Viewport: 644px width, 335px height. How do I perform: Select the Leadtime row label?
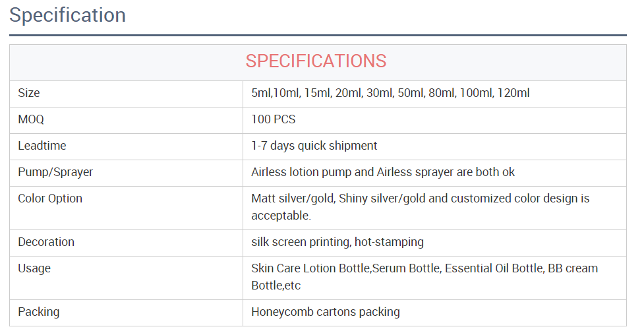(42, 146)
